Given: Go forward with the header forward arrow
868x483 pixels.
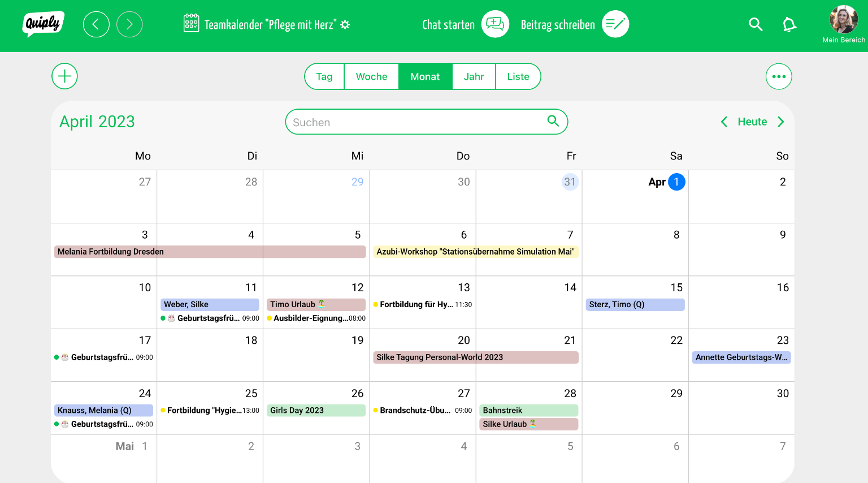Looking at the screenshot, I should [129, 25].
